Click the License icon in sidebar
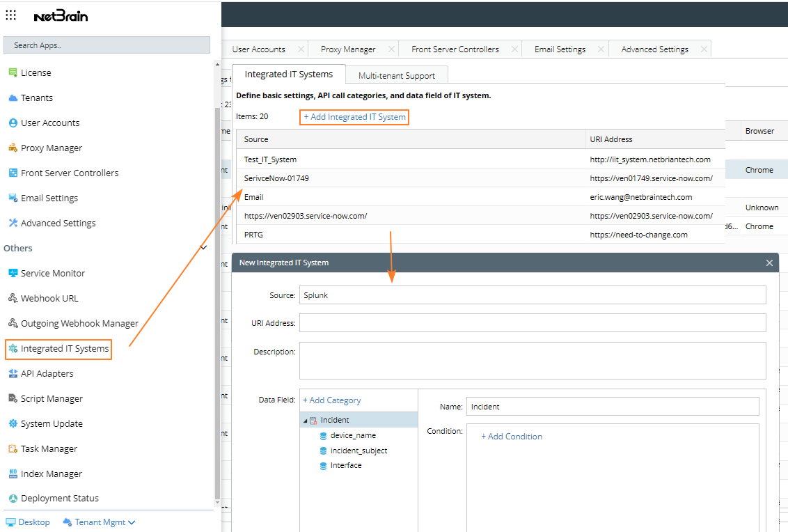 pyautogui.click(x=13, y=72)
